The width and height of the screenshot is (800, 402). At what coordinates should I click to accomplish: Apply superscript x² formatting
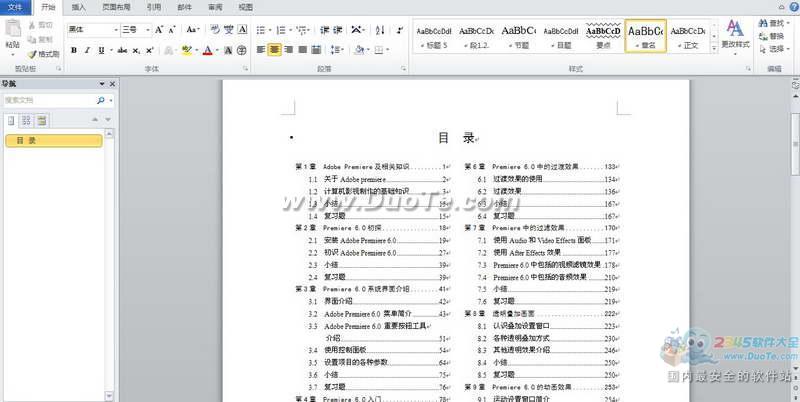(x=149, y=51)
